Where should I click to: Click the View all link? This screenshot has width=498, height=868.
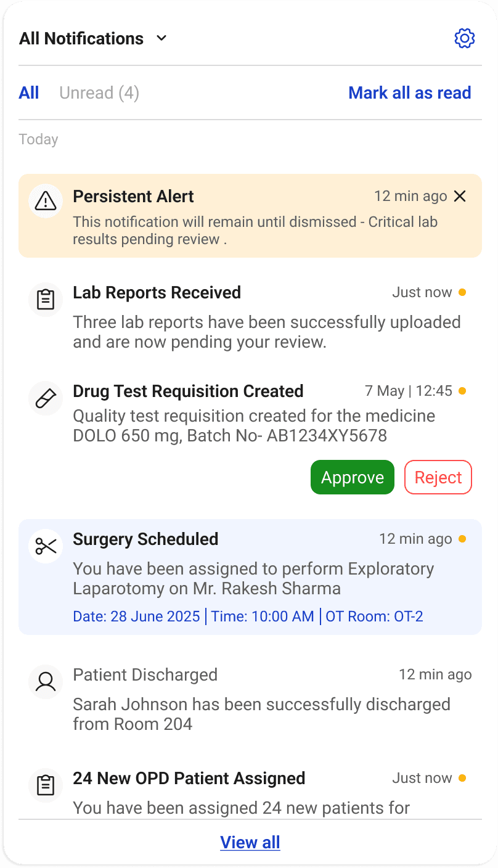point(250,842)
